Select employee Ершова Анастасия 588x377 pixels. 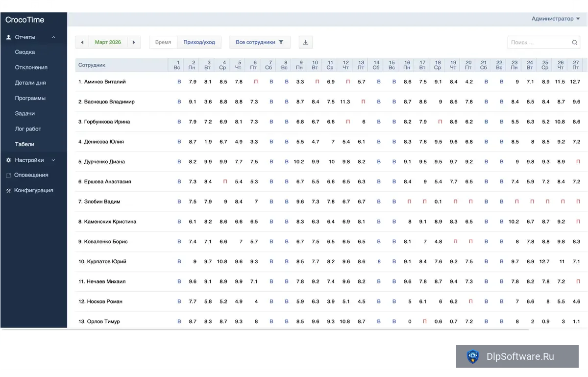[x=105, y=182]
